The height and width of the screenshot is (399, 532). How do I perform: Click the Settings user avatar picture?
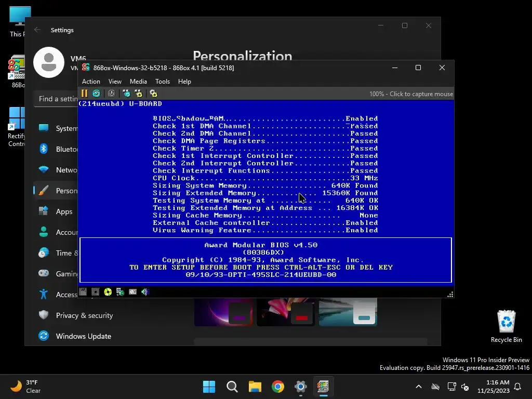click(x=49, y=62)
